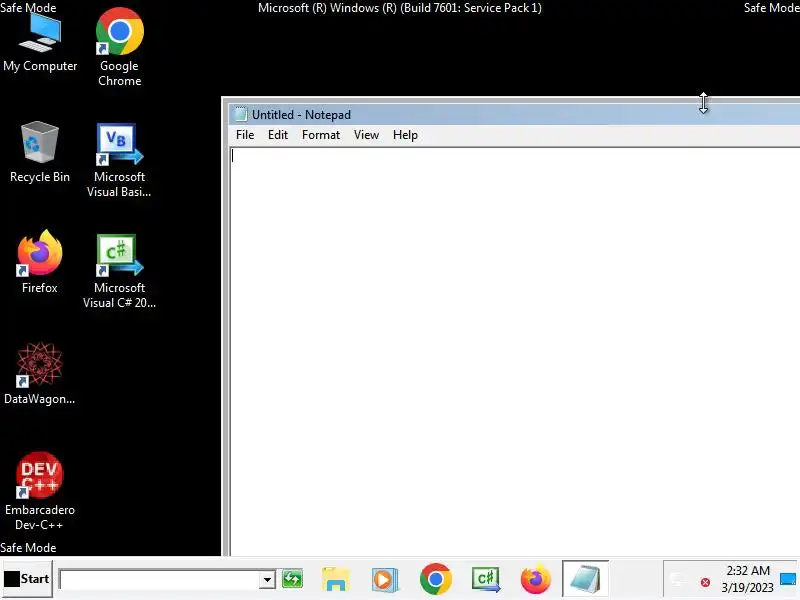Launch Google Chrome from the taskbar

[x=436, y=579]
